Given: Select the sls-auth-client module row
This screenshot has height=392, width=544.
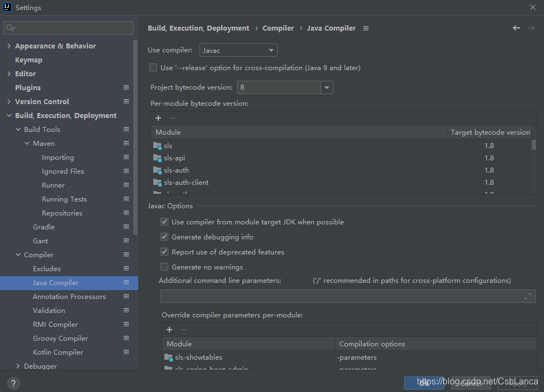Looking at the screenshot, I should click(x=341, y=182).
